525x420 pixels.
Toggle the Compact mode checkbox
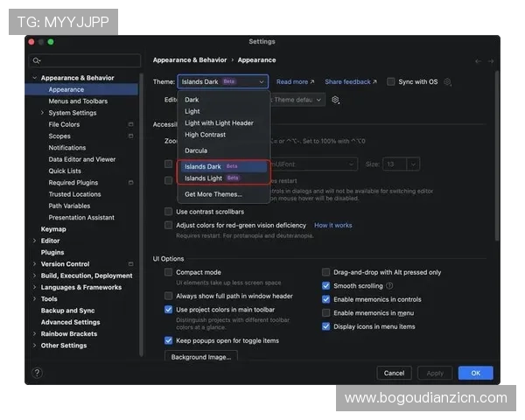tap(169, 272)
